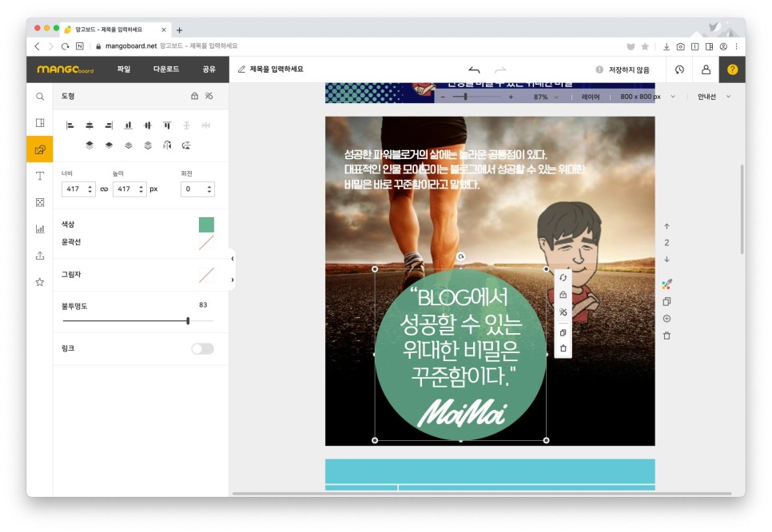The image size is (772, 532).
Task: Select the text tool in the left sidebar
Action: [x=39, y=176]
